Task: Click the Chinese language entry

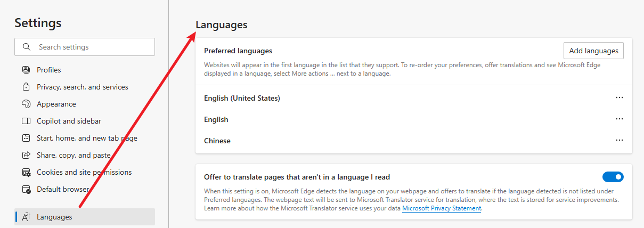Action: [x=413, y=141]
